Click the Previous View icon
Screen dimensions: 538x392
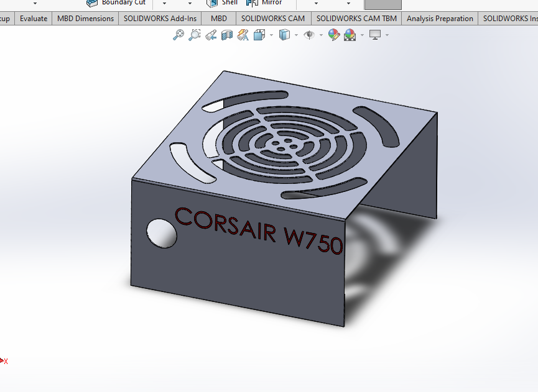tap(211, 35)
